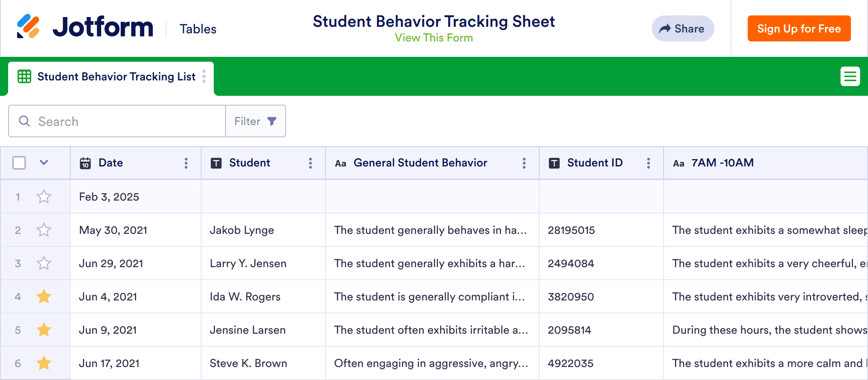Star the Jakob Lynge row
Viewport: 868px width, 380px height.
[x=44, y=230]
